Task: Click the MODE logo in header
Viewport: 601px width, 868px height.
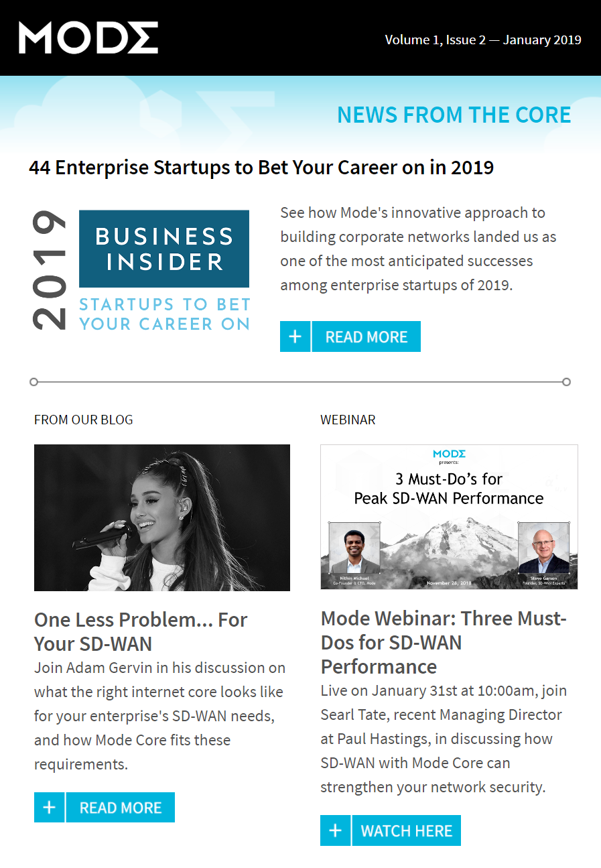Action: 88,38
